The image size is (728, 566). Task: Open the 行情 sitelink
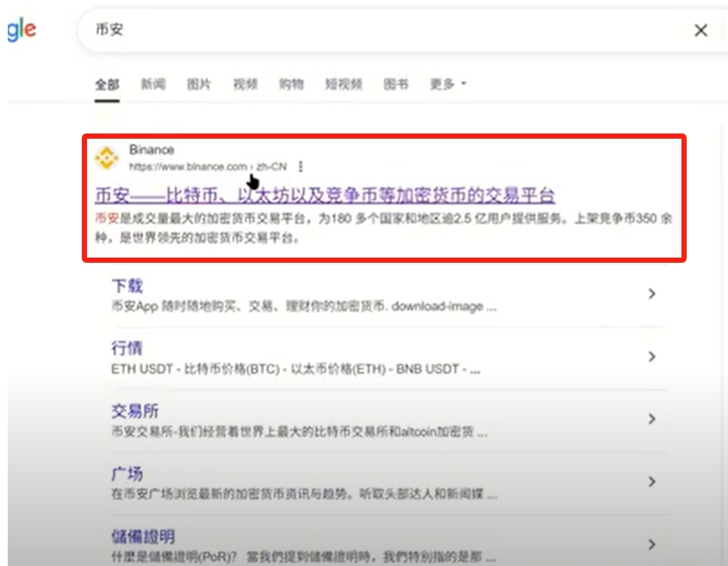[127, 348]
